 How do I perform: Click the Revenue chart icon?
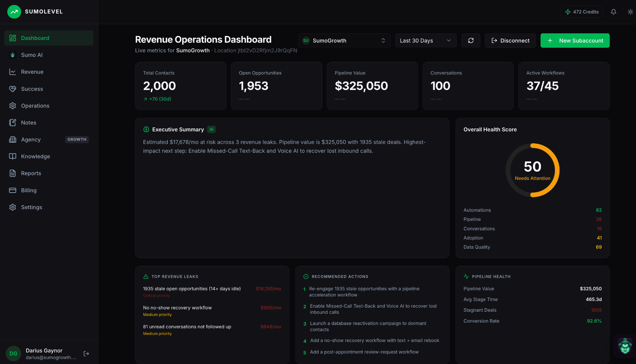[x=13, y=72]
